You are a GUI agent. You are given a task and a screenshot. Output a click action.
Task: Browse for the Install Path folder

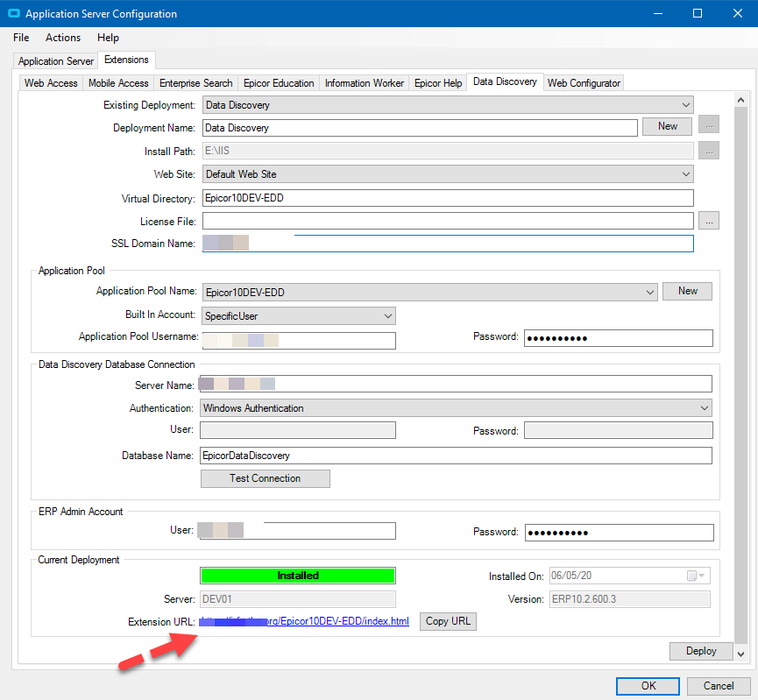click(709, 151)
